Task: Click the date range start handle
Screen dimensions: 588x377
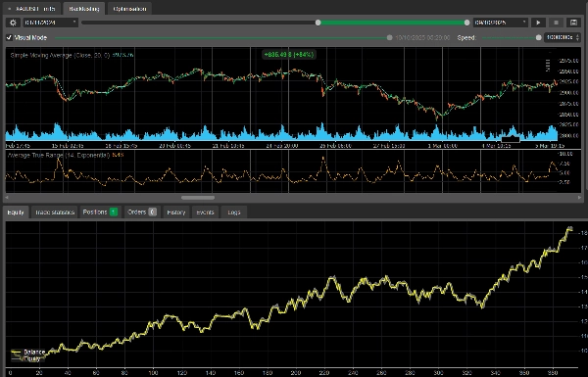Action: tap(318, 23)
